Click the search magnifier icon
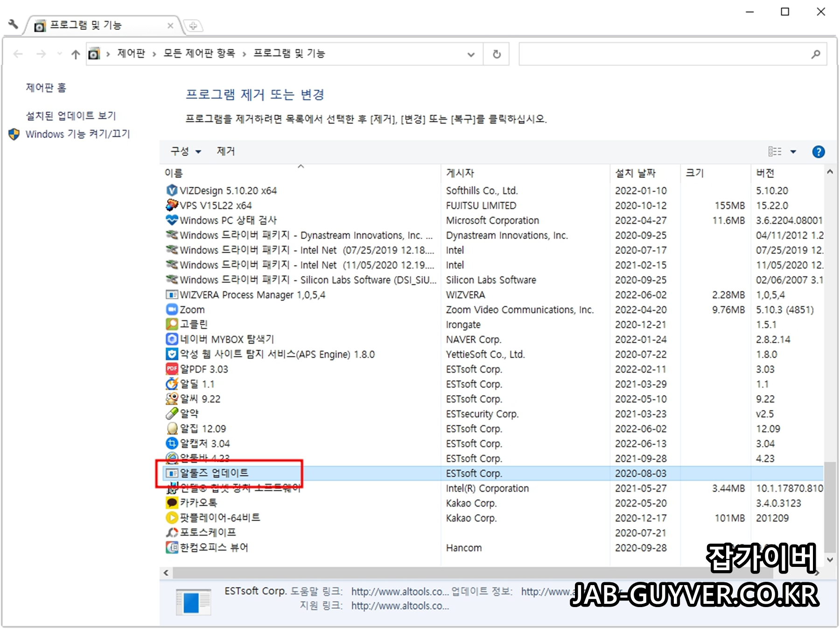Image resolution: width=840 pixels, height=629 pixels. (815, 54)
